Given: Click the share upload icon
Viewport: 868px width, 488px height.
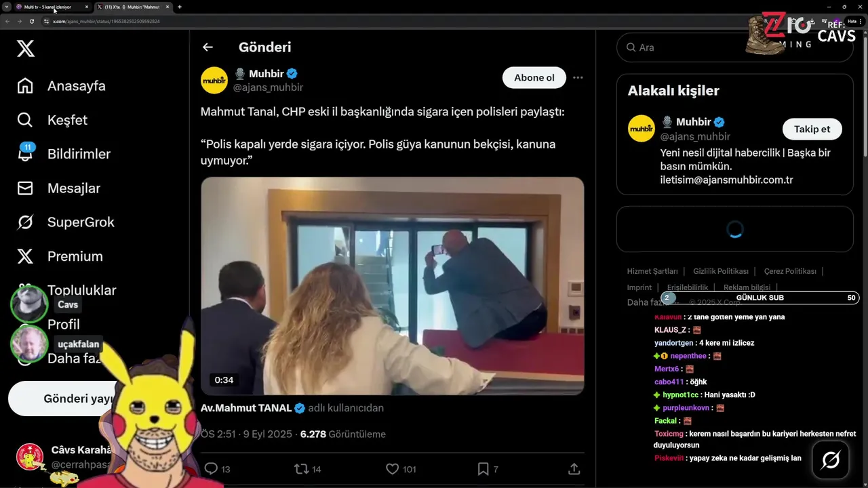Looking at the screenshot, I should click(574, 468).
